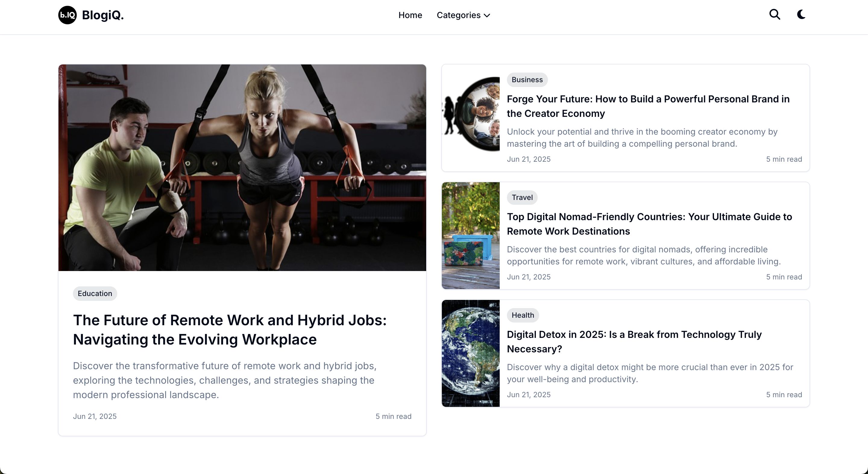Screen dimensions: 868x474
Task: Click the BlogiQ. site name
Action: click(103, 15)
